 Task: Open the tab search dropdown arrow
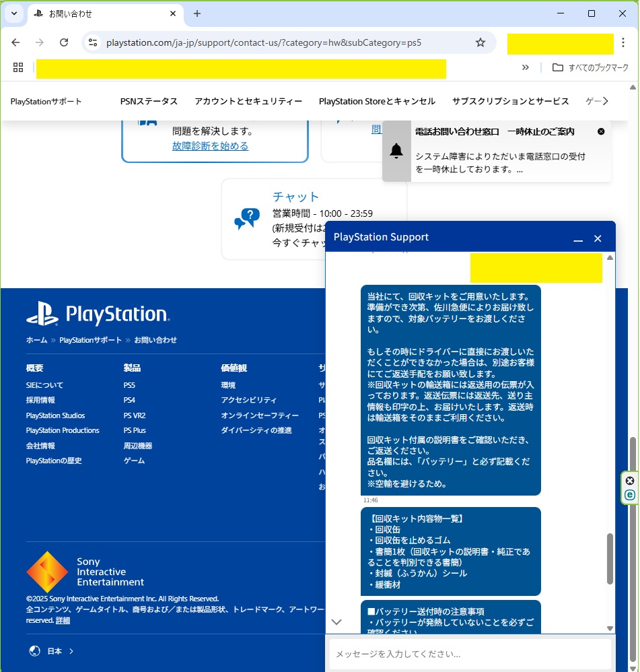click(x=14, y=13)
